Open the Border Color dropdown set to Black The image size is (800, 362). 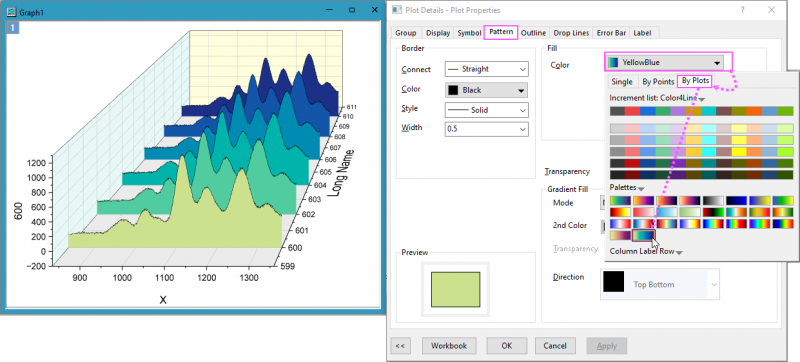(487, 90)
